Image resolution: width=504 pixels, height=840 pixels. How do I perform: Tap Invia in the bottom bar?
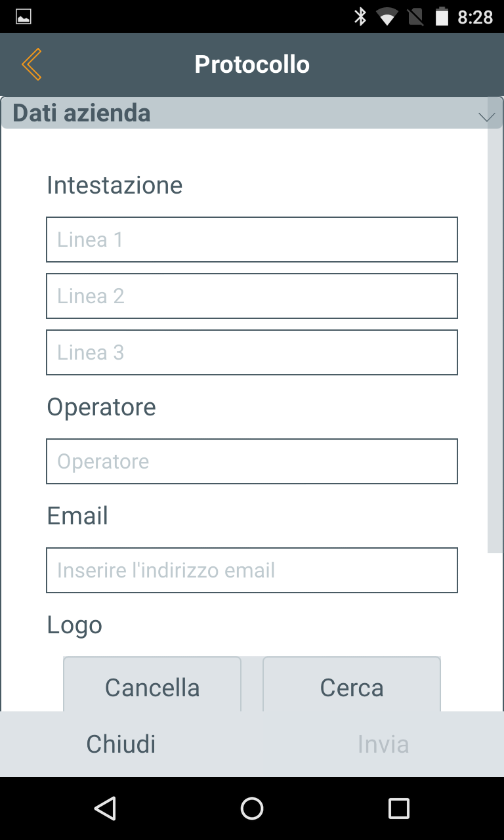coord(383,744)
